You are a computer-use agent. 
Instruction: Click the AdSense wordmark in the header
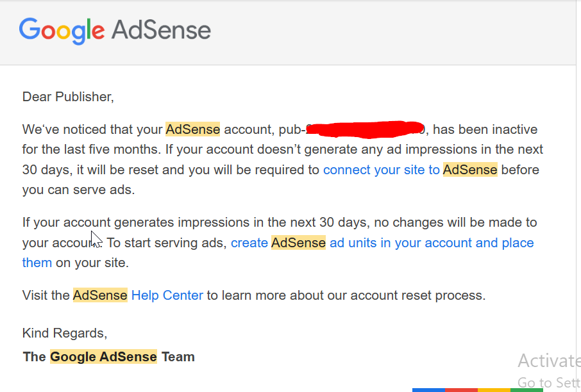pos(161,30)
